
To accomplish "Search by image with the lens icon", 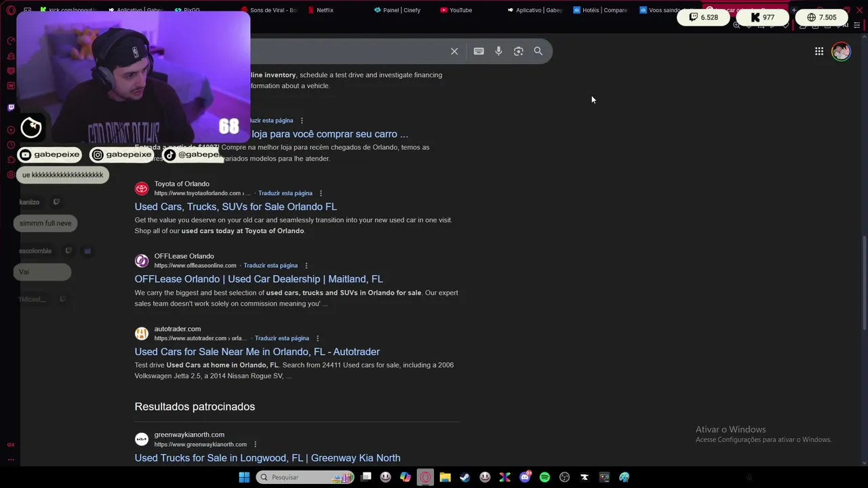I will click(x=518, y=52).
